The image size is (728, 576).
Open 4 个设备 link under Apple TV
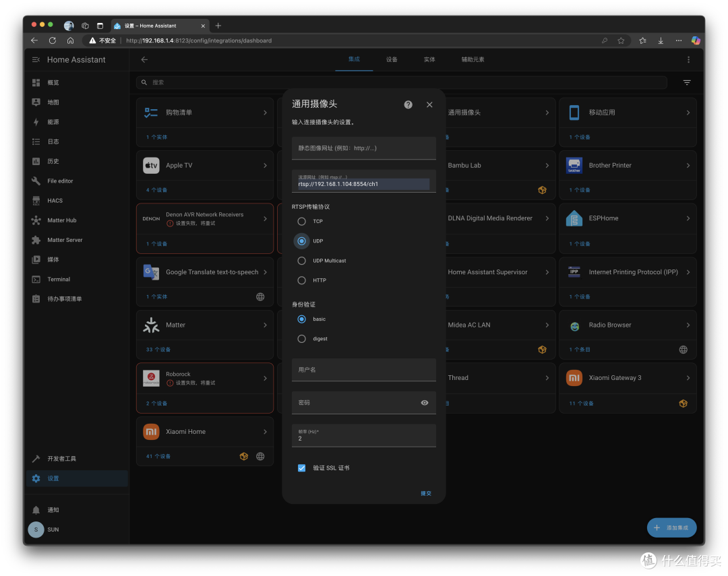point(156,190)
